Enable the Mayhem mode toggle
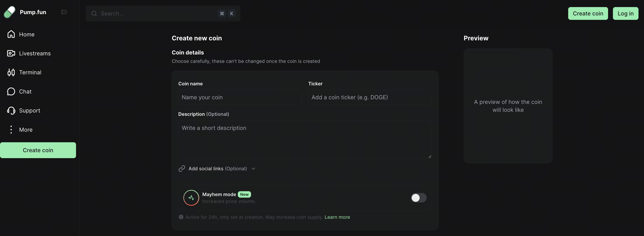This screenshot has width=644, height=236. 418,198
